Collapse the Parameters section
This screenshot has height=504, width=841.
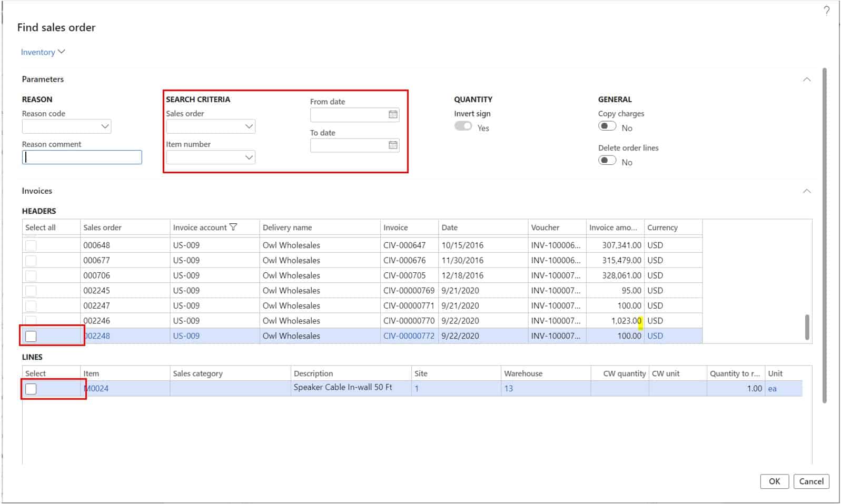[807, 80]
